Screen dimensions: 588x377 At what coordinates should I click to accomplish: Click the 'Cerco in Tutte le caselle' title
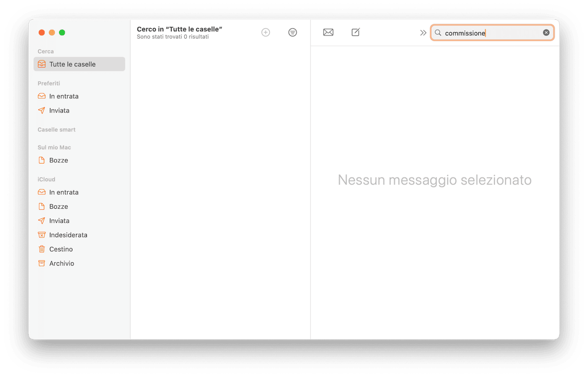click(179, 29)
